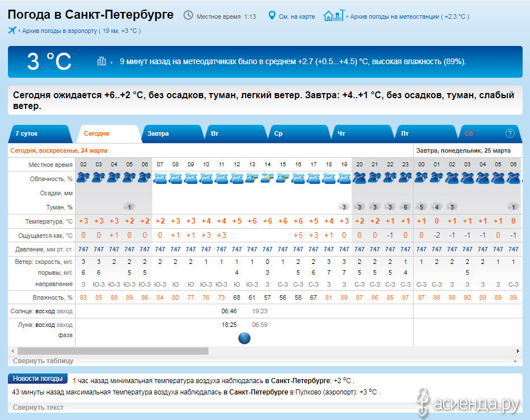Click sunset time 19:23
530x420 pixels.
point(260,311)
